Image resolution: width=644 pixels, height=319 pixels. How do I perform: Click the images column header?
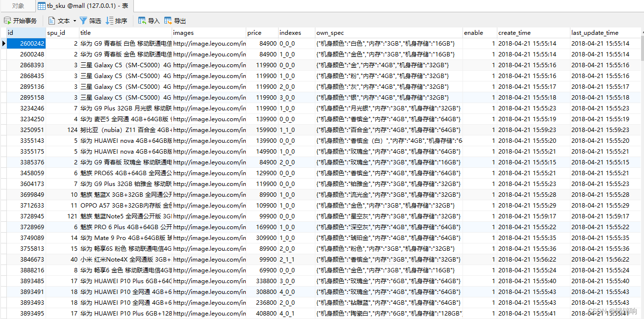pyautogui.click(x=209, y=33)
